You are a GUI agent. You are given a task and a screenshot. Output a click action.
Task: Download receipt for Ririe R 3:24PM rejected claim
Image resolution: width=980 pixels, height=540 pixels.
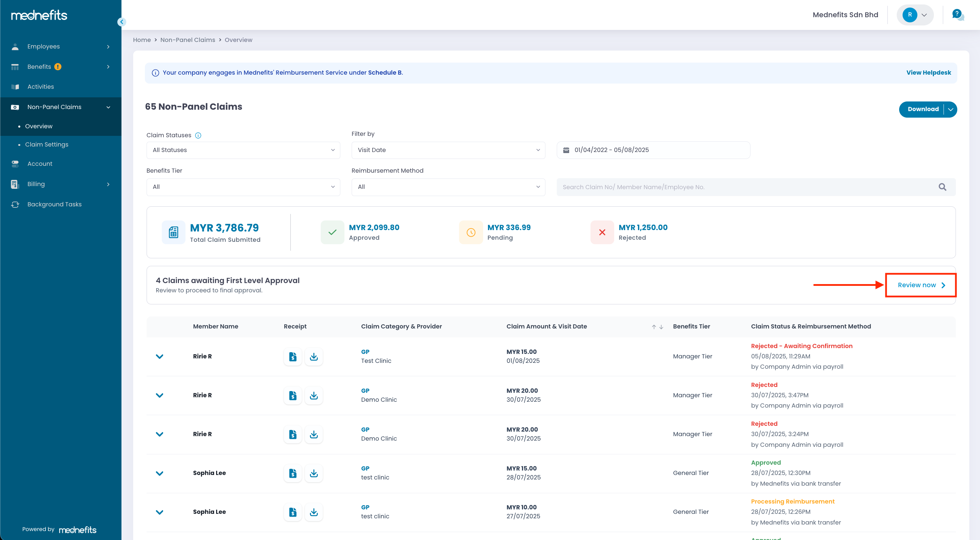coord(313,434)
